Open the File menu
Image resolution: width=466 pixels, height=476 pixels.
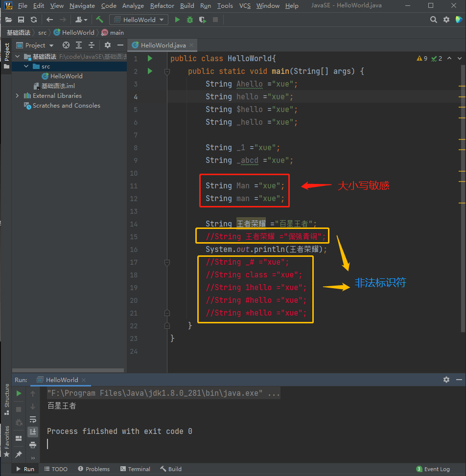tap(23, 6)
